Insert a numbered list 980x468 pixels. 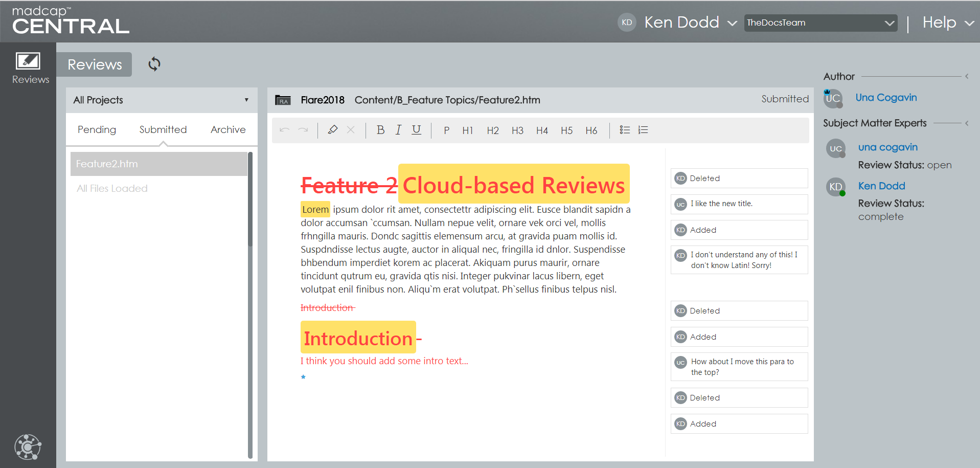pos(643,130)
